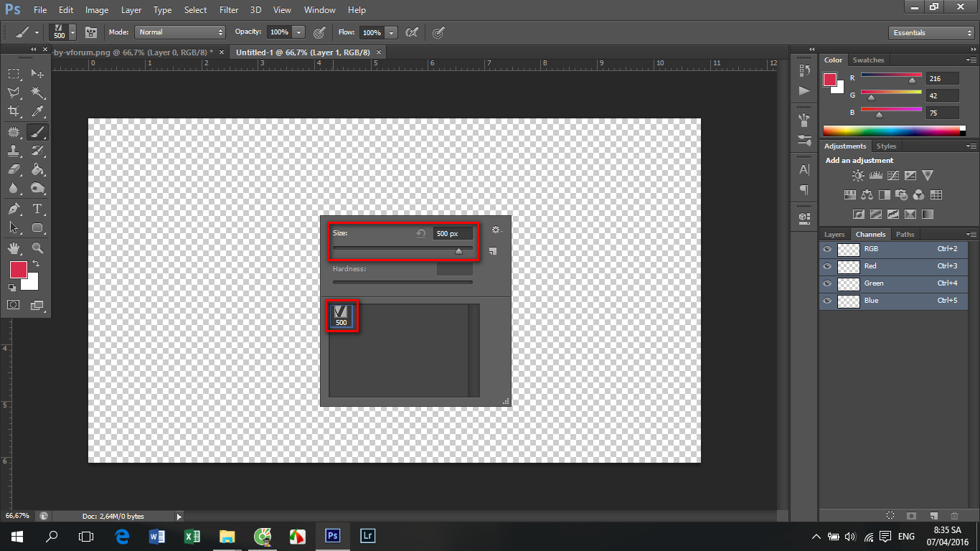
Task: Enable airbrush-style build-up effects
Action: tap(412, 32)
